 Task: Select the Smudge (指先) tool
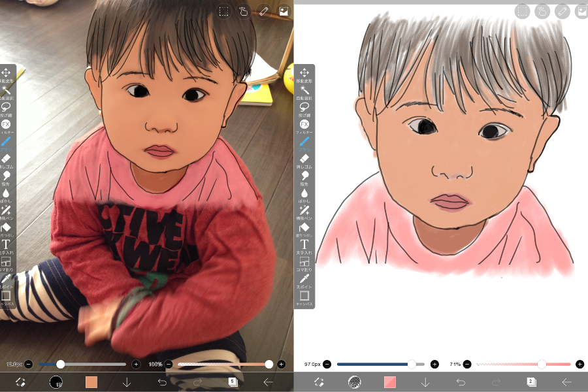pyautogui.click(x=304, y=174)
